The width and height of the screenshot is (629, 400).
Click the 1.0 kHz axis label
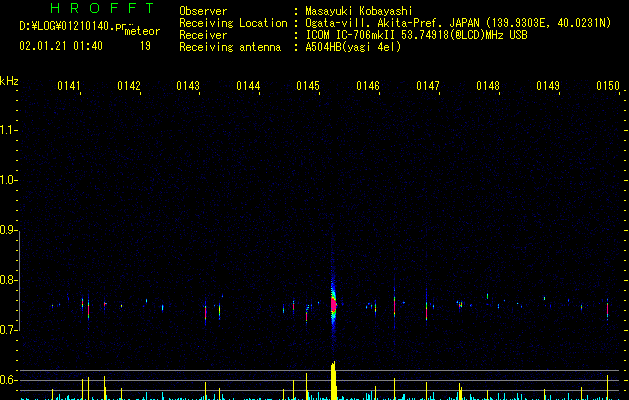tap(8, 180)
